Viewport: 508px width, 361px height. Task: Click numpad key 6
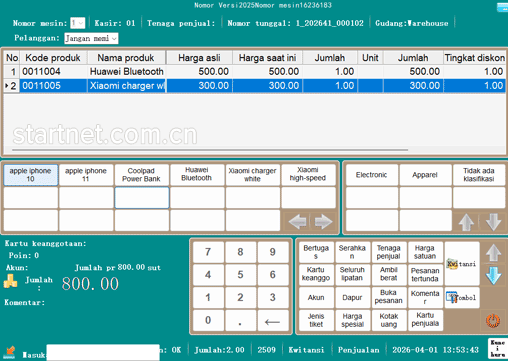click(273, 275)
